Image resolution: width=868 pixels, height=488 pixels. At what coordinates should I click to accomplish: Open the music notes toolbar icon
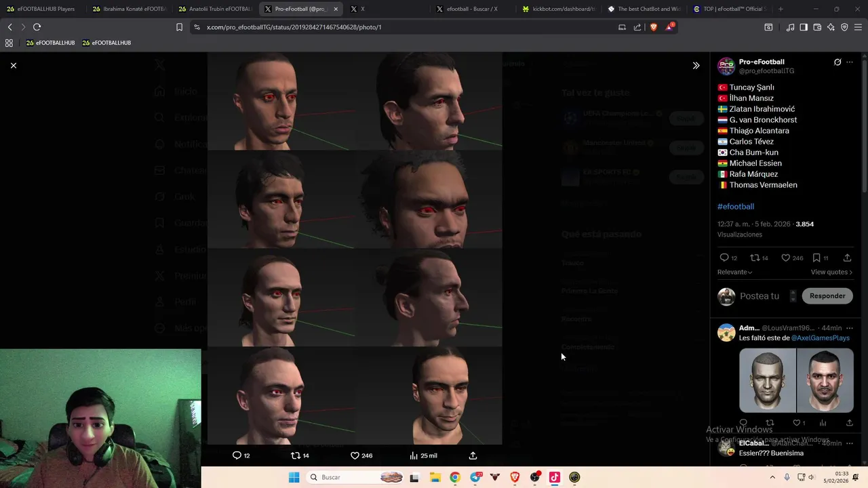pos(790,27)
